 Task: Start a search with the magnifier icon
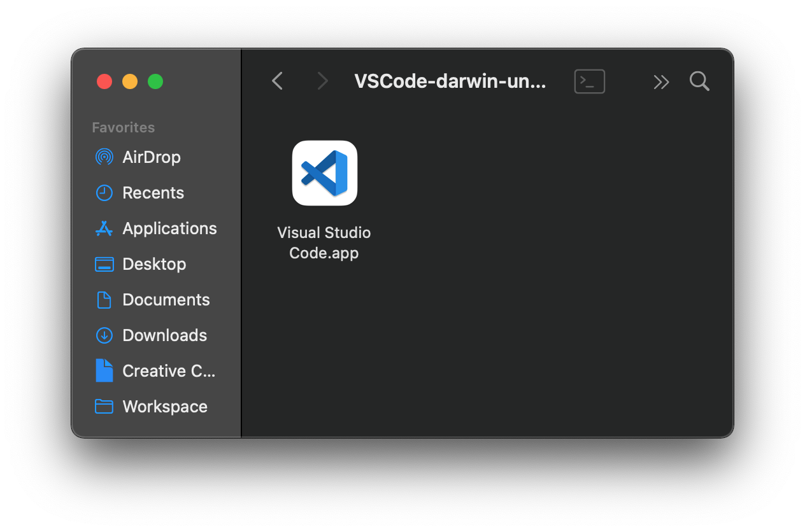coord(699,81)
